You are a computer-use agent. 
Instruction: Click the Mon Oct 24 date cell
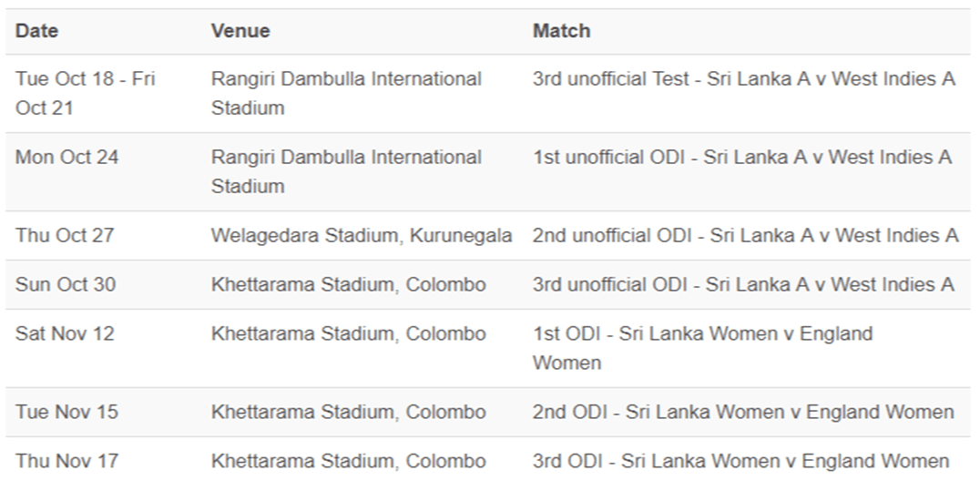(66, 157)
